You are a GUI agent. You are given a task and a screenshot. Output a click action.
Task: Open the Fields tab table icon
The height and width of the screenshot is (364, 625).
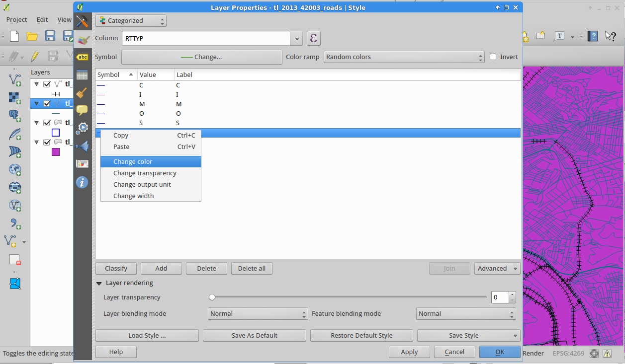[x=82, y=75]
